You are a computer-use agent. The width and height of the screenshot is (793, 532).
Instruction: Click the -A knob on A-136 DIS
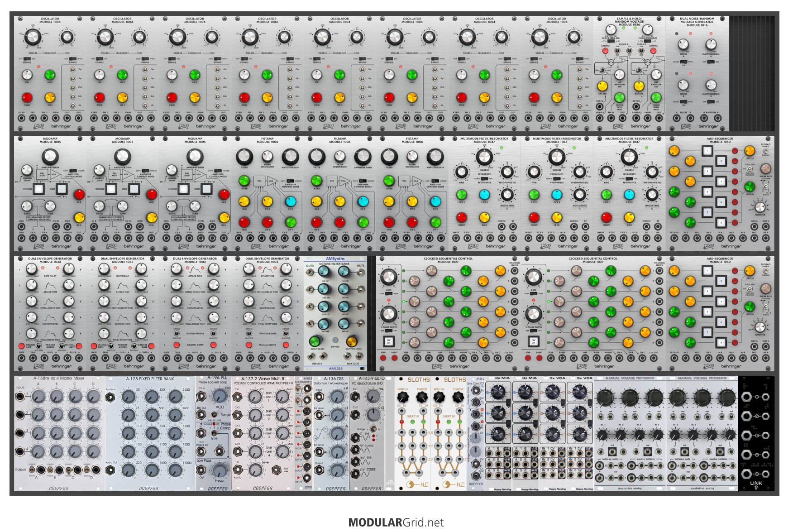click(x=337, y=470)
